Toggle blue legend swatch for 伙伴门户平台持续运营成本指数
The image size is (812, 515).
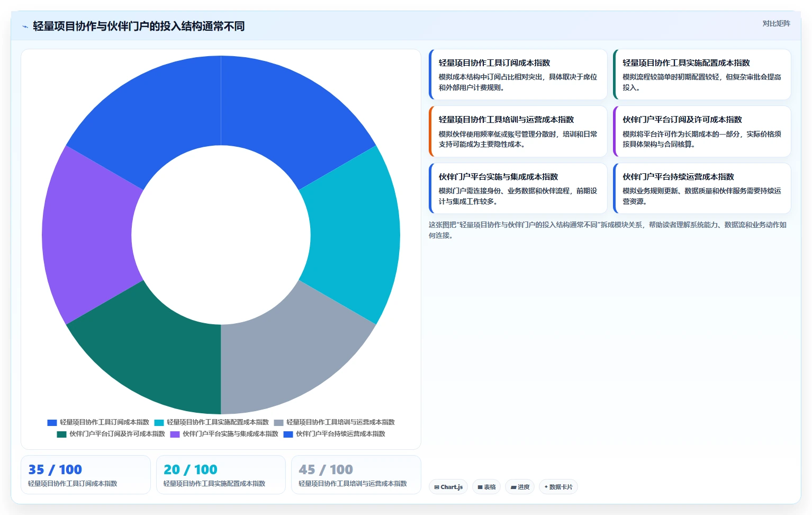coord(288,434)
